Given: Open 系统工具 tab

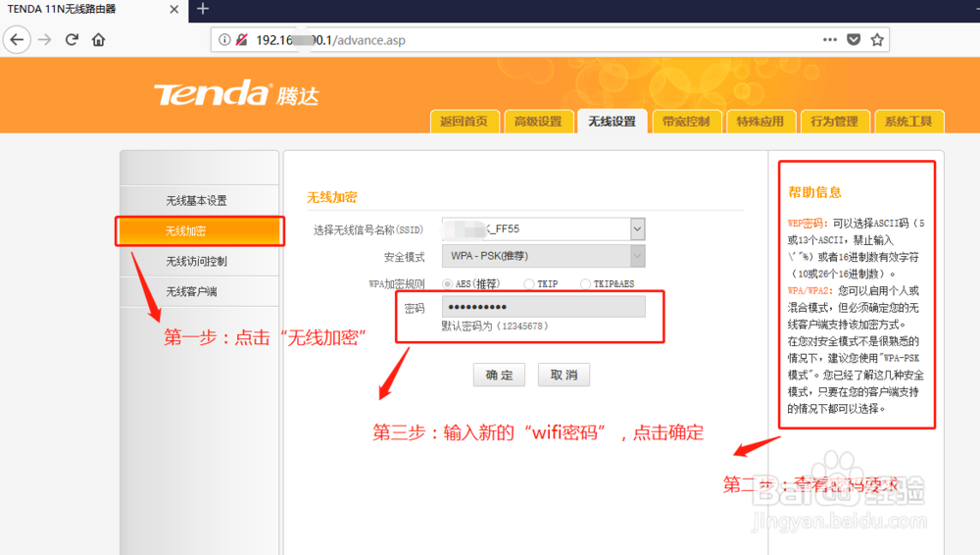Looking at the screenshot, I should pyautogui.click(x=908, y=122).
